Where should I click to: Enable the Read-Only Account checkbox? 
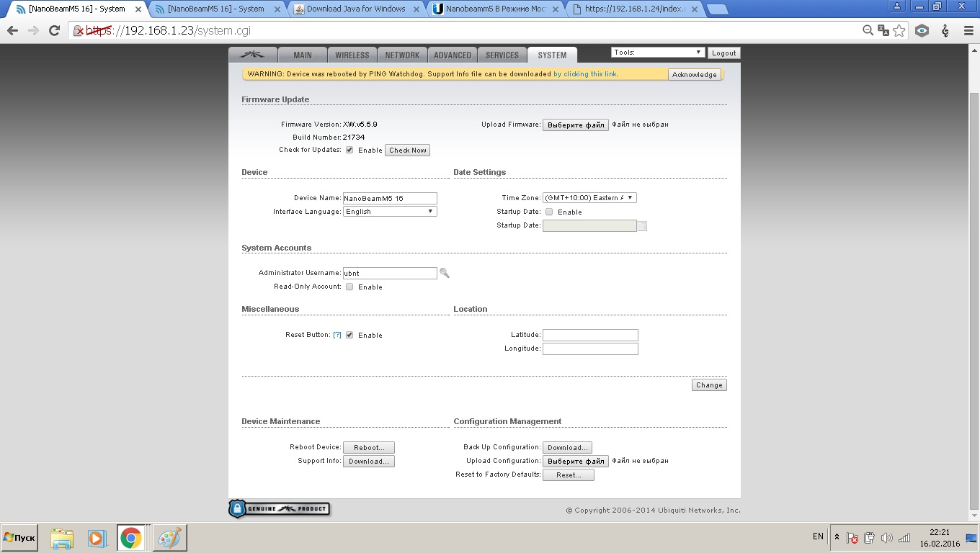[349, 287]
